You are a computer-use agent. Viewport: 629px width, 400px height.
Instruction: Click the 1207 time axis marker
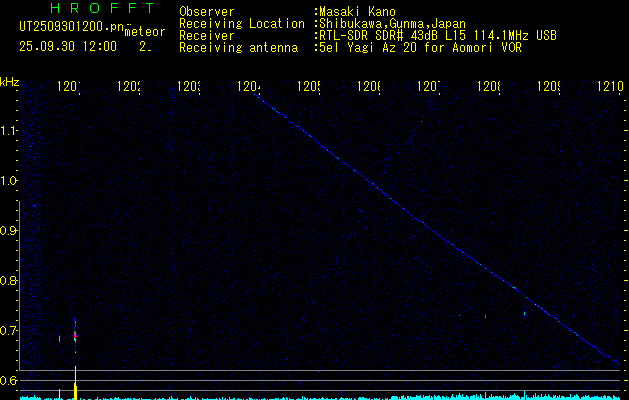[429, 86]
